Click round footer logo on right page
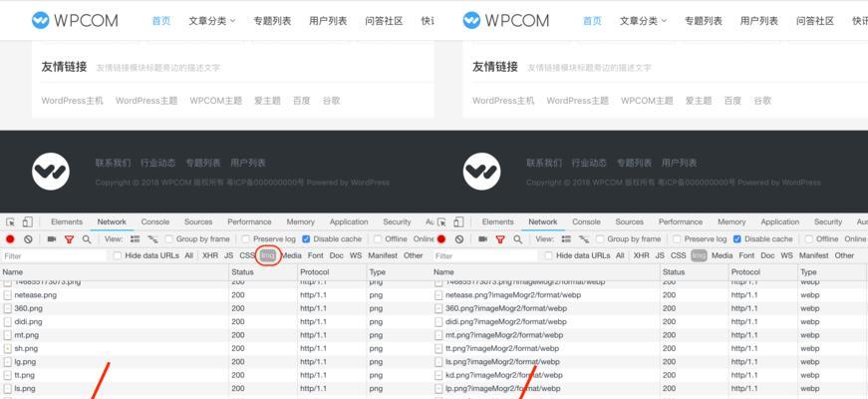The width and height of the screenshot is (868, 399). [481, 172]
